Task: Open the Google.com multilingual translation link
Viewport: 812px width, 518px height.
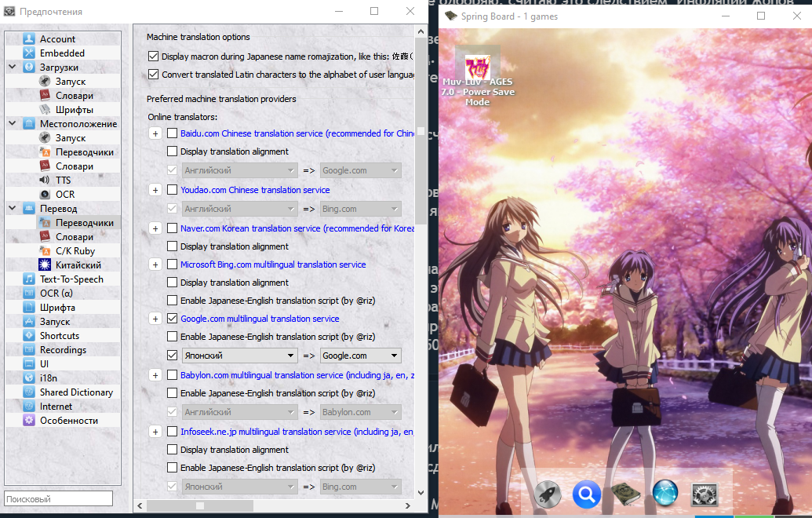Action: click(260, 319)
